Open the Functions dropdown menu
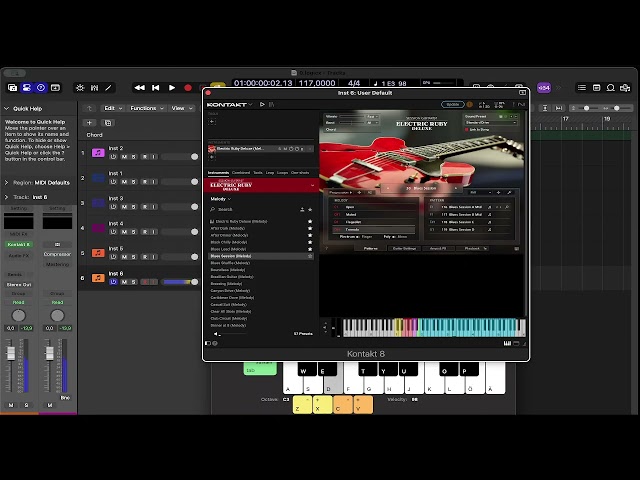The image size is (640, 480). point(146,108)
